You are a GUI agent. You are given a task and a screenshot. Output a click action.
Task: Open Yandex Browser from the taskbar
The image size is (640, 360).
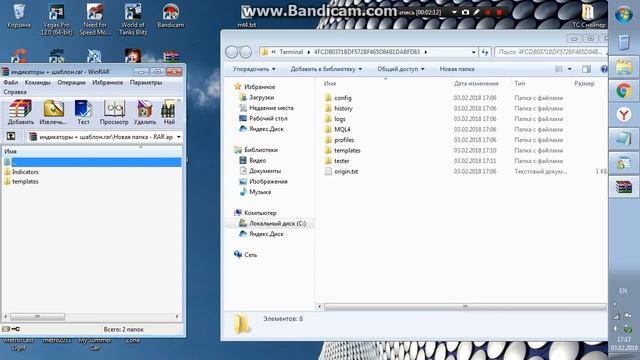pyautogui.click(x=624, y=115)
